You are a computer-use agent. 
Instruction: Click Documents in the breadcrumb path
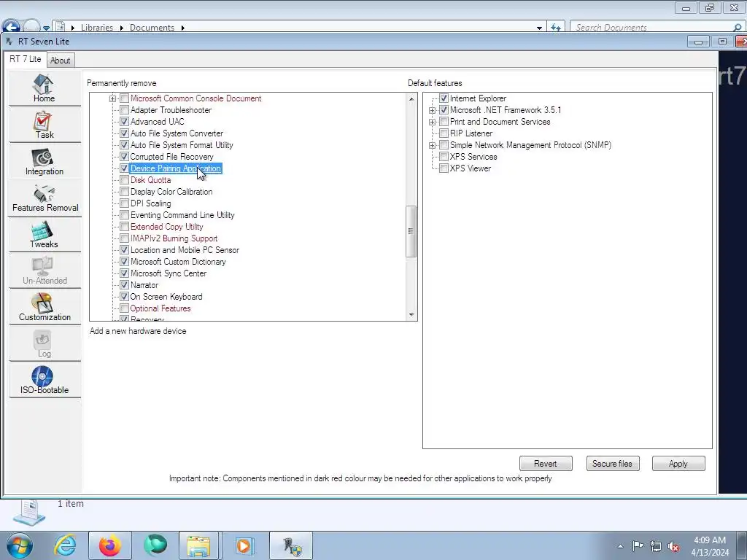pyautogui.click(x=152, y=28)
